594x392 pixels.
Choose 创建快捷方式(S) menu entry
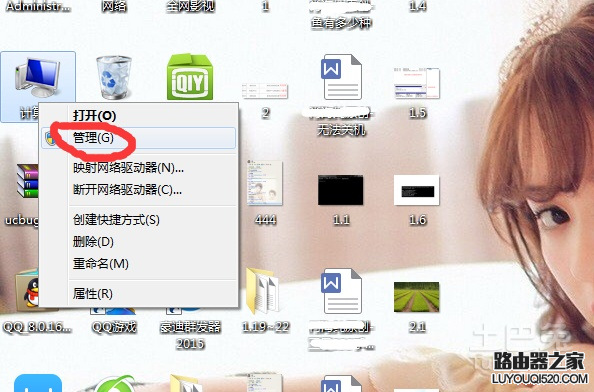[139, 220]
